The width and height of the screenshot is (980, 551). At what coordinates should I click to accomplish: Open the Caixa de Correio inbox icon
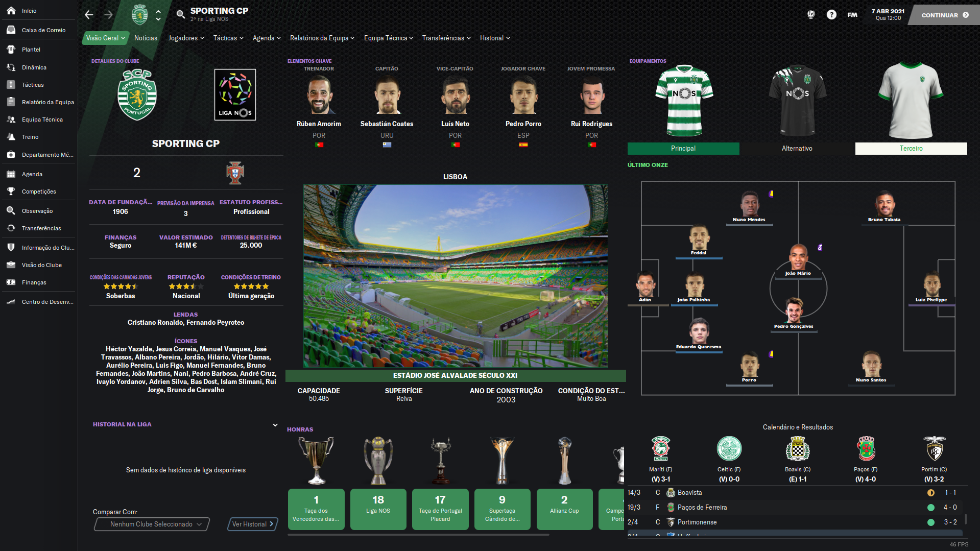11,30
